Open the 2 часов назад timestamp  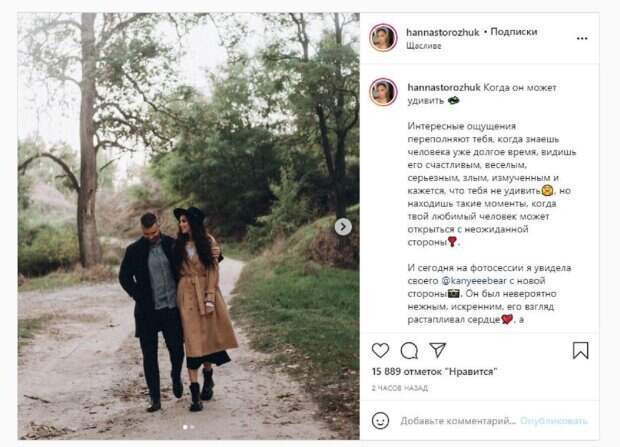[400, 388]
